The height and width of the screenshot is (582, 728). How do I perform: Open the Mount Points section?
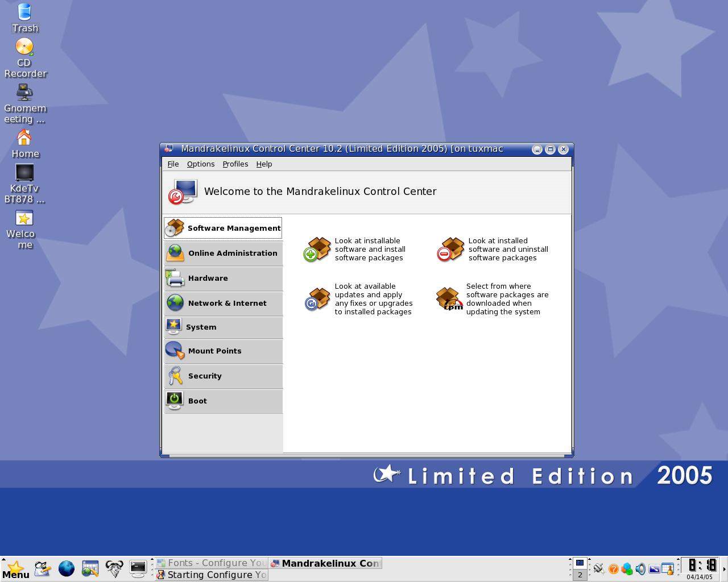[223, 351]
